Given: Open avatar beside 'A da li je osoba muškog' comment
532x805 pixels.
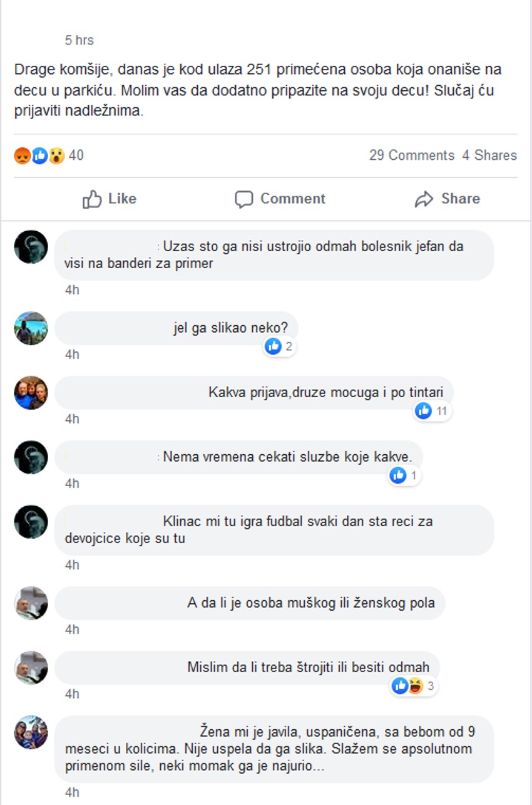Looking at the screenshot, I should 31,603.
